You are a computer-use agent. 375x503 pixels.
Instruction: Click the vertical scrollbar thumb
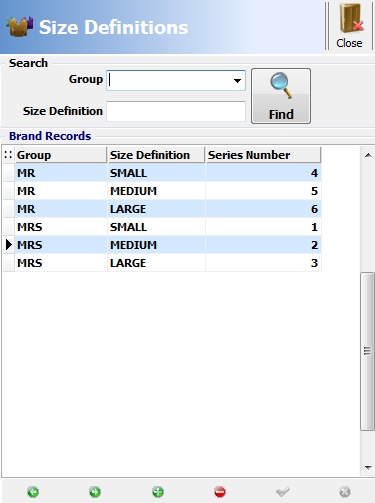pyautogui.click(x=367, y=351)
